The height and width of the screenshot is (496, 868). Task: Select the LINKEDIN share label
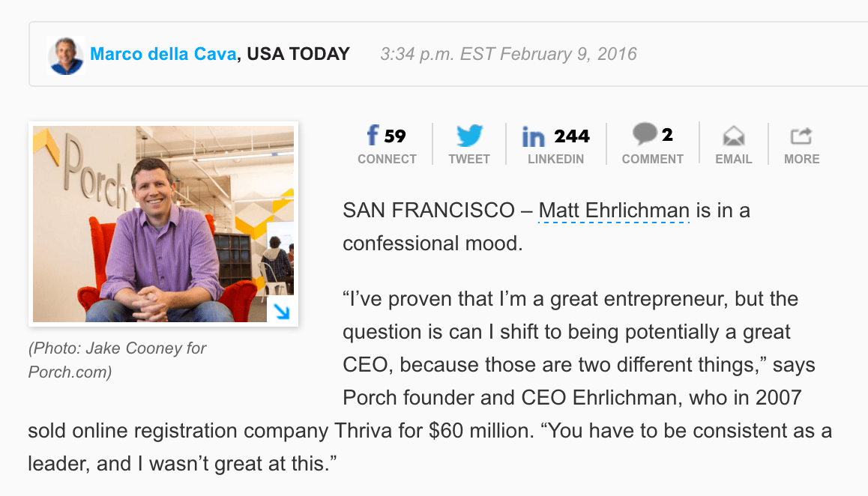point(555,159)
